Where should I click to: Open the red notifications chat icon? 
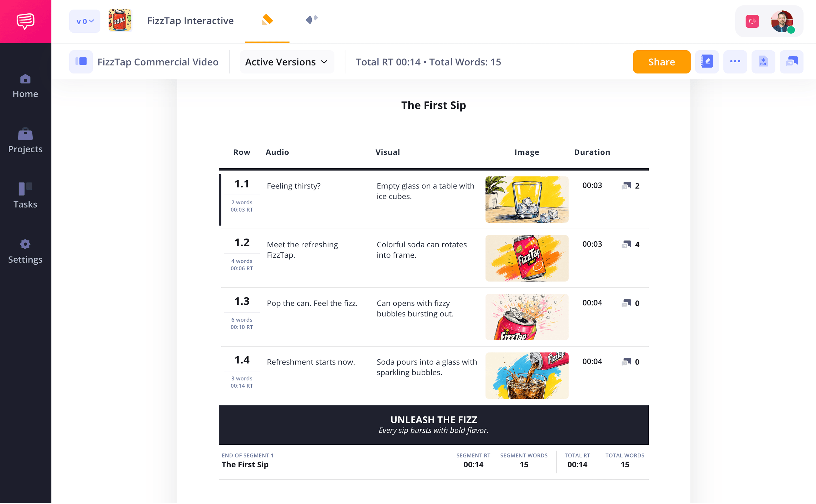coord(752,21)
